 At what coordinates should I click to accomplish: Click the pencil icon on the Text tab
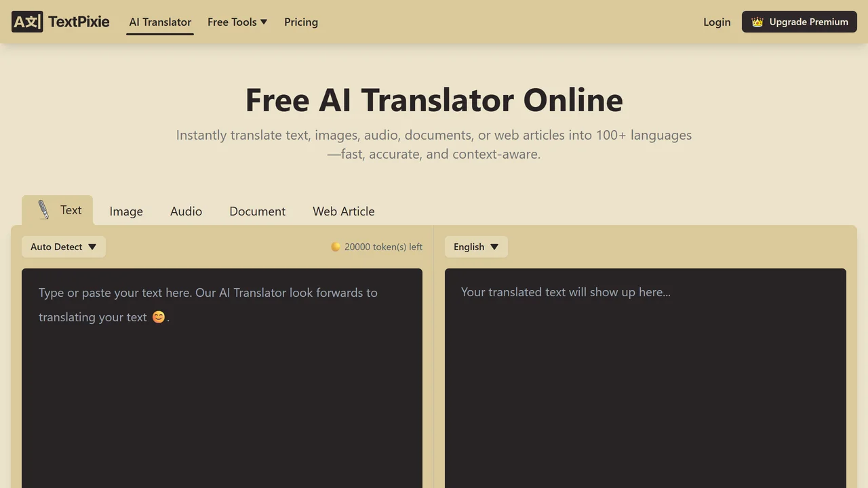43,210
